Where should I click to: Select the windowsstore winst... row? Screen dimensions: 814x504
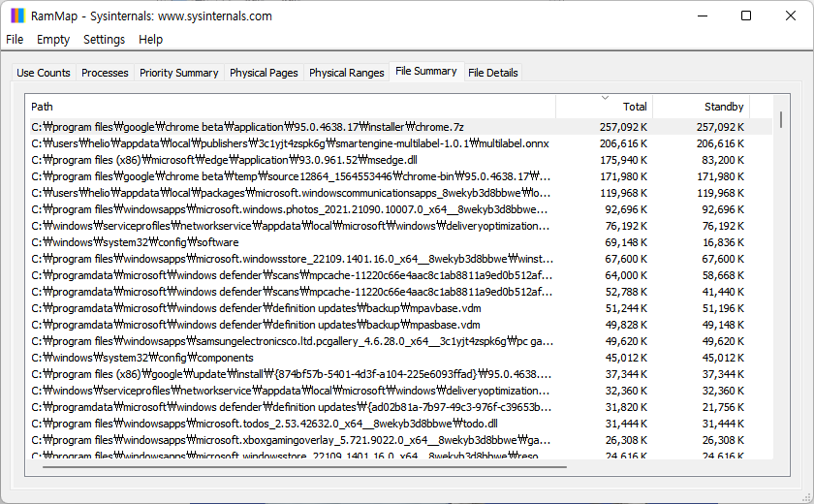coord(401,259)
